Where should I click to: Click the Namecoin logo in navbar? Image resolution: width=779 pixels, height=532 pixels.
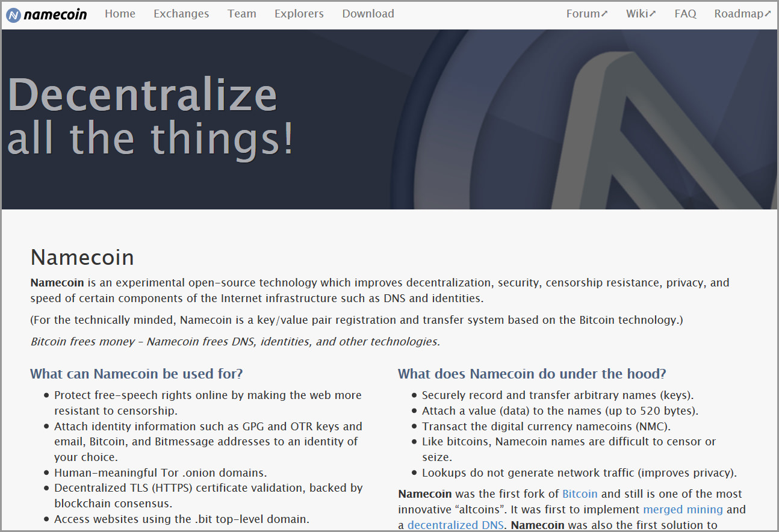pos(46,14)
